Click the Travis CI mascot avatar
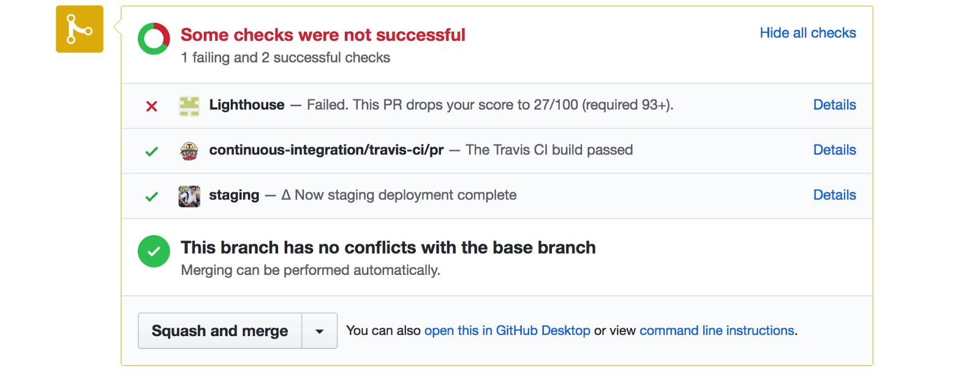 click(189, 151)
